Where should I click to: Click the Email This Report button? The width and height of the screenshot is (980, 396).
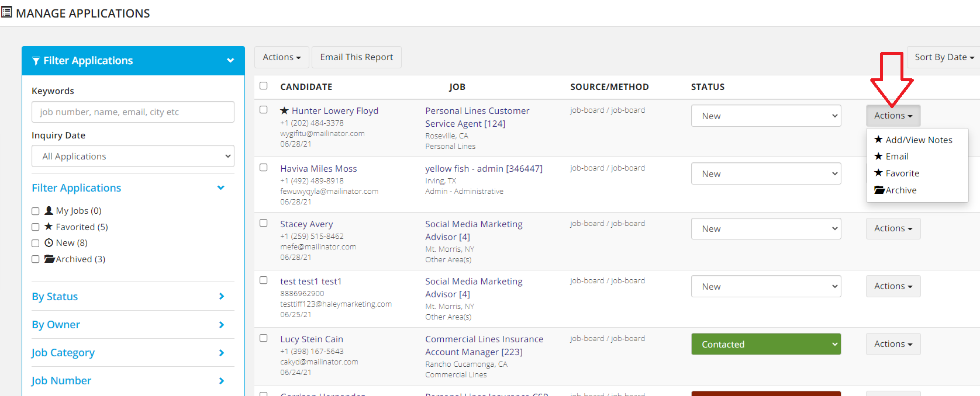(356, 57)
